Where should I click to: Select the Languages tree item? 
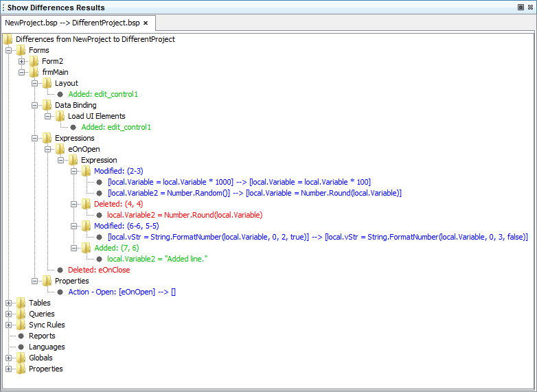pos(47,347)
